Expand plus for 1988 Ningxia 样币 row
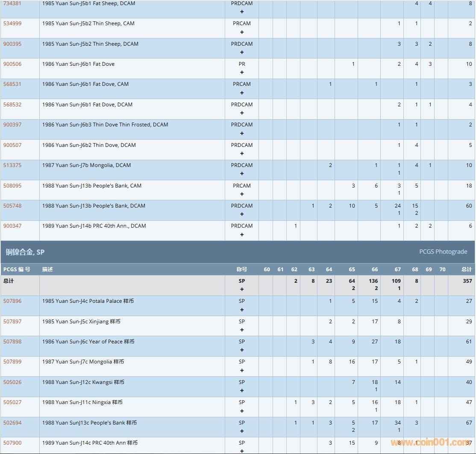Viewport: 476px width, 454px height. pyautogui.click(x=242, y=411)
